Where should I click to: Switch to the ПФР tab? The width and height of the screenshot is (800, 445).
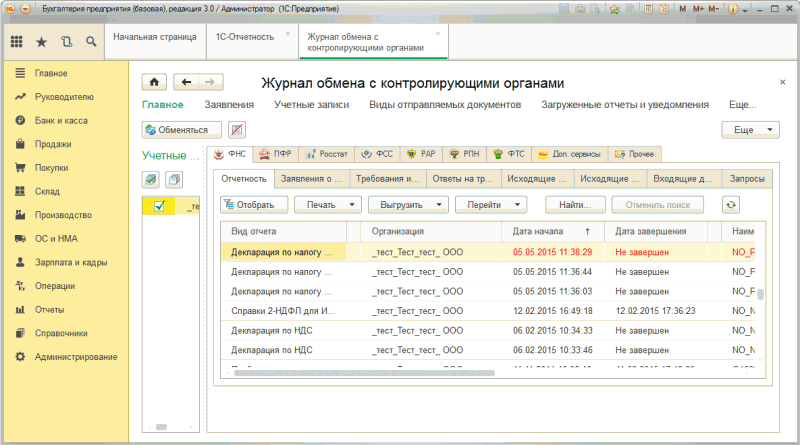coord(274,154)
